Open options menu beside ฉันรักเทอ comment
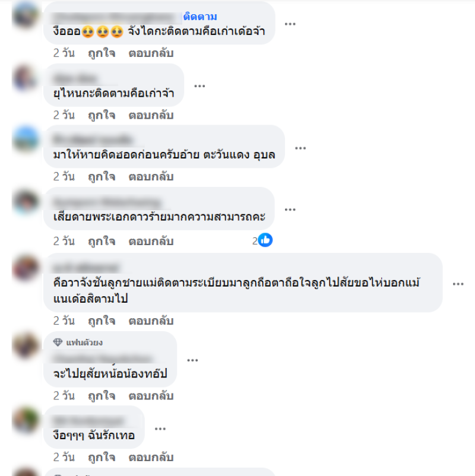This screenshot has height=476, width=475. click(160, 429)
